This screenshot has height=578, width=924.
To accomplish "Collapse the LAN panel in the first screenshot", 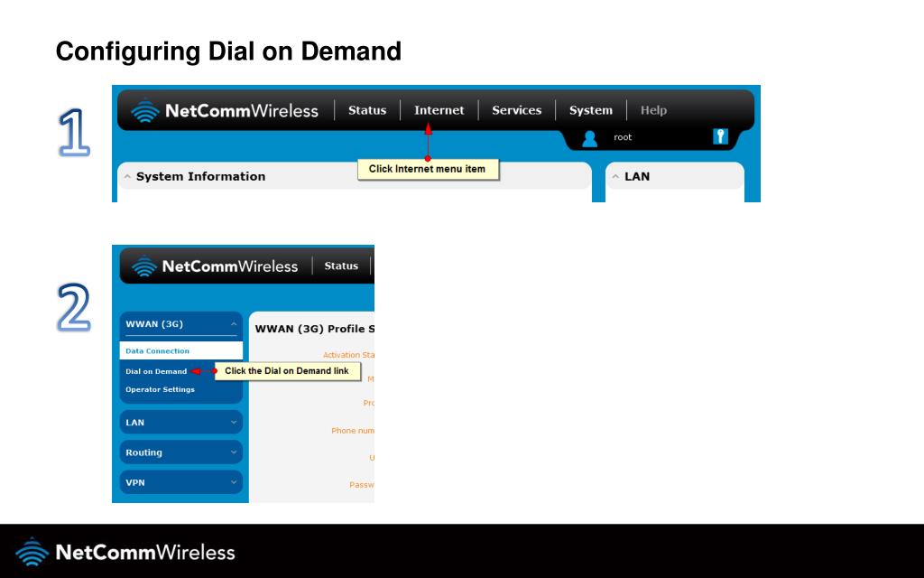I will pos(615,176).
